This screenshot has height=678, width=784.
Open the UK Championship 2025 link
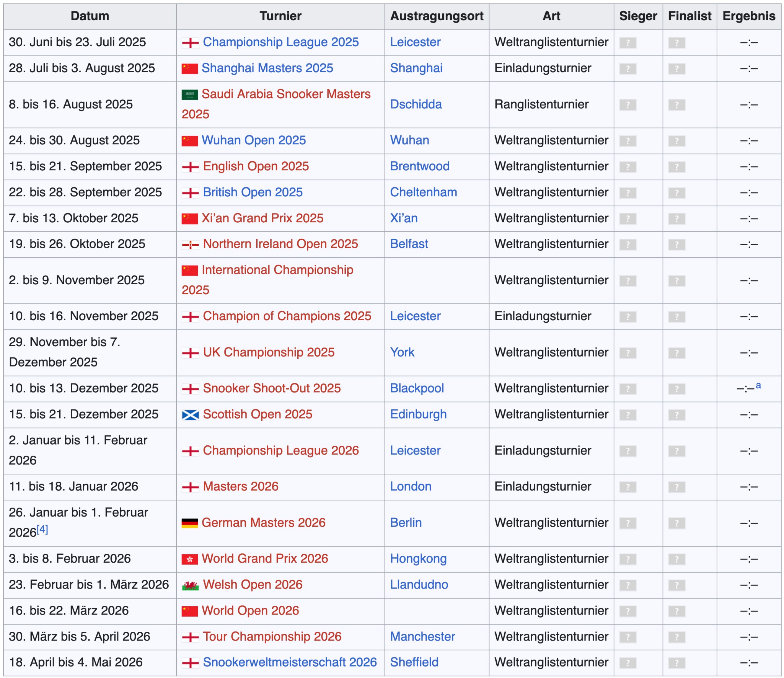269,352
